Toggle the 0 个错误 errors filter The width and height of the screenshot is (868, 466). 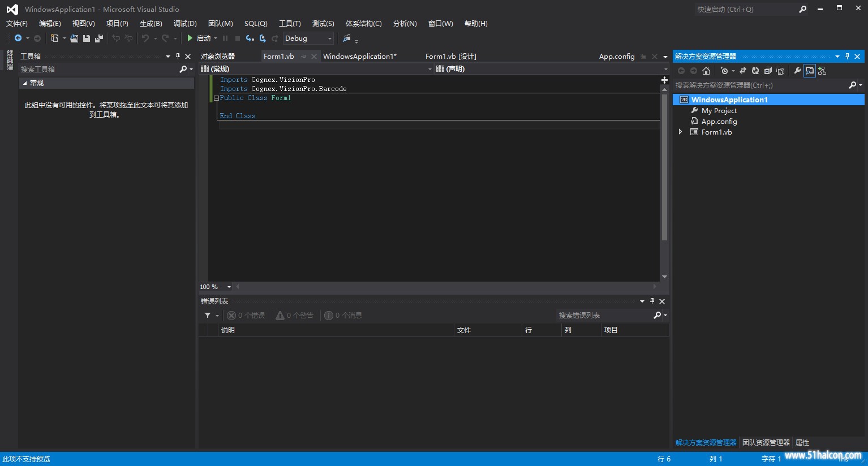coord(246,315)
